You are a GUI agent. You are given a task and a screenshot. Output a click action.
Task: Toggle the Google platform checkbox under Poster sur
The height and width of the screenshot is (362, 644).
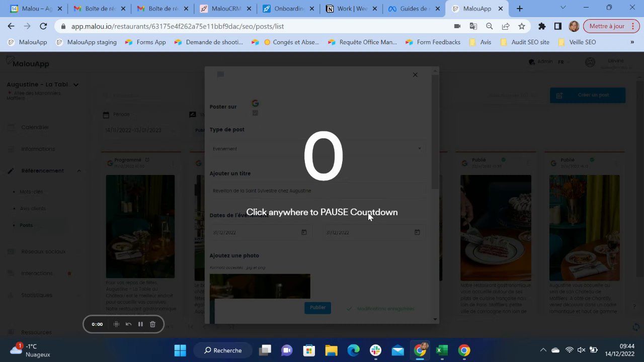[x=255, y=113]
